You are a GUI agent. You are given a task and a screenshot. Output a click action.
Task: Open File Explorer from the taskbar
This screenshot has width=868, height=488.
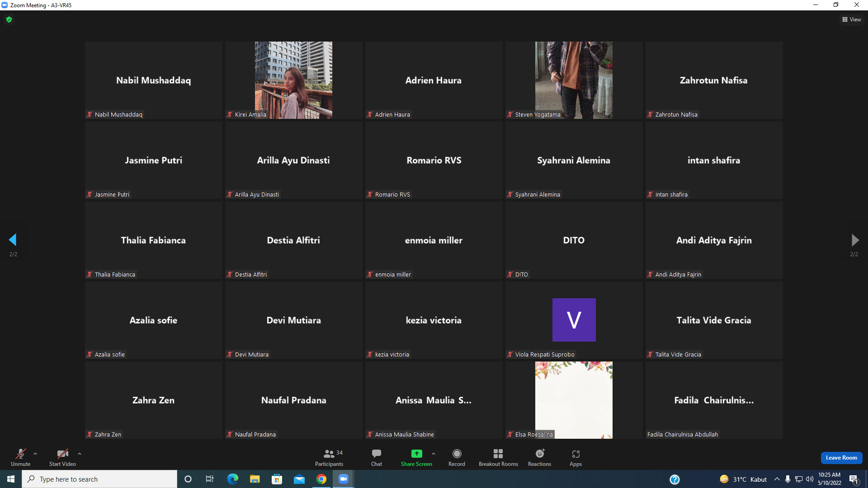255,479
